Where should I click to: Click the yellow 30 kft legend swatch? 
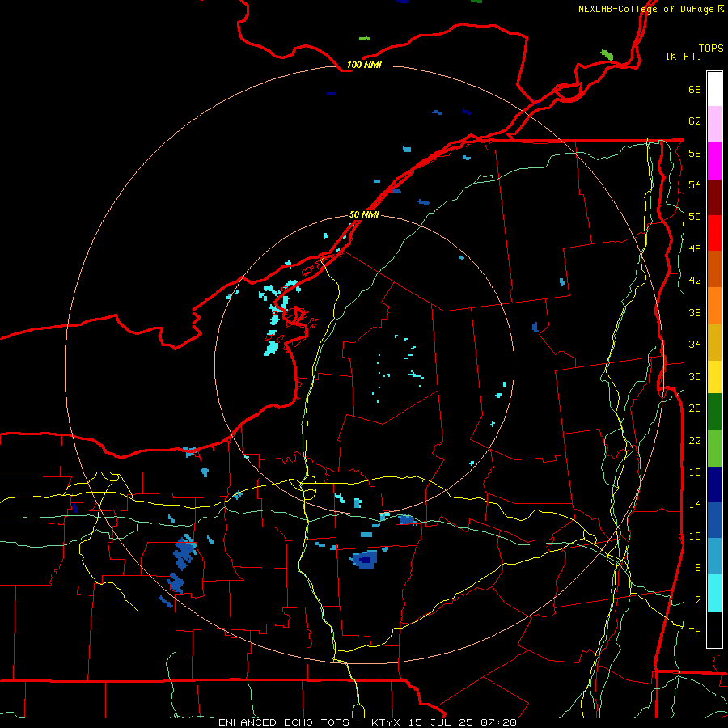point(714,376)
